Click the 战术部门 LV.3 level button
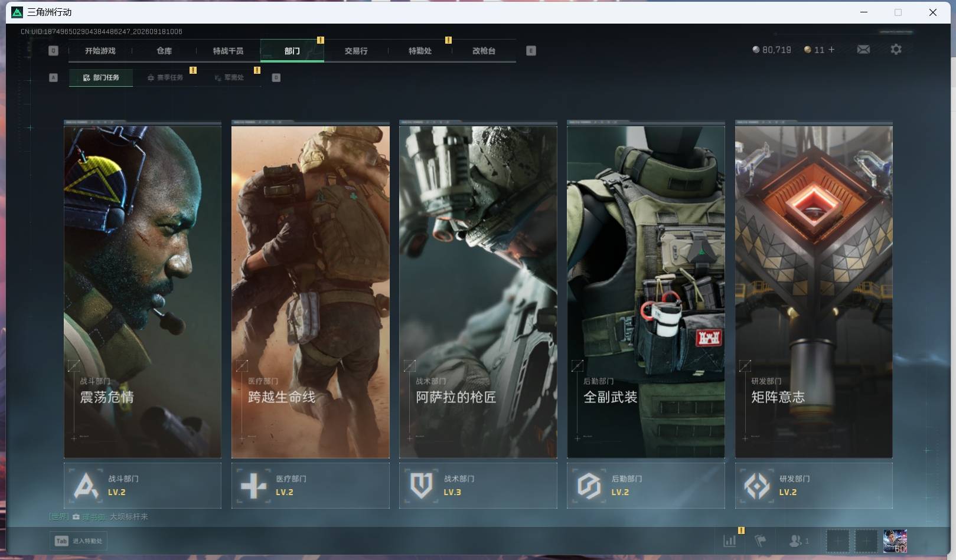 pos(478,486)
